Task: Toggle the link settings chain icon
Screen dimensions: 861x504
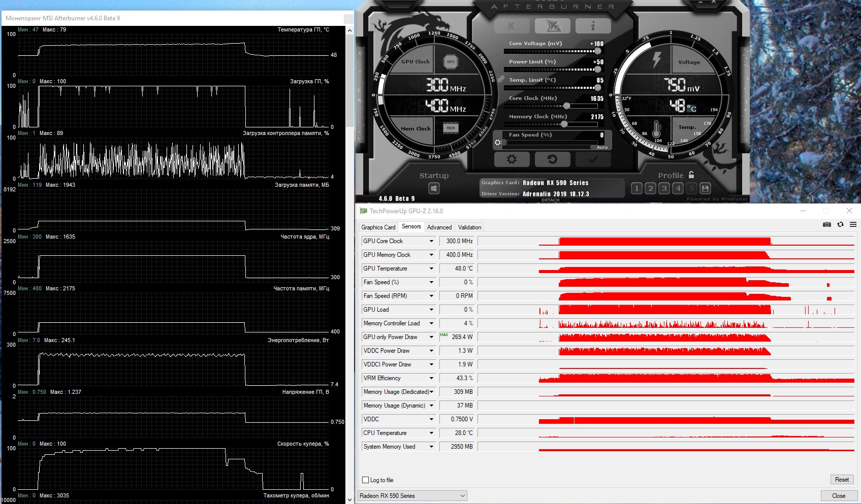Action: coord(501,79)
